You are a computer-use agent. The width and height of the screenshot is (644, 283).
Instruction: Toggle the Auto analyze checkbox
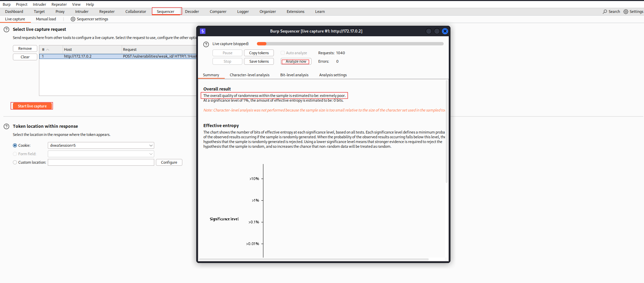[283, 53]
